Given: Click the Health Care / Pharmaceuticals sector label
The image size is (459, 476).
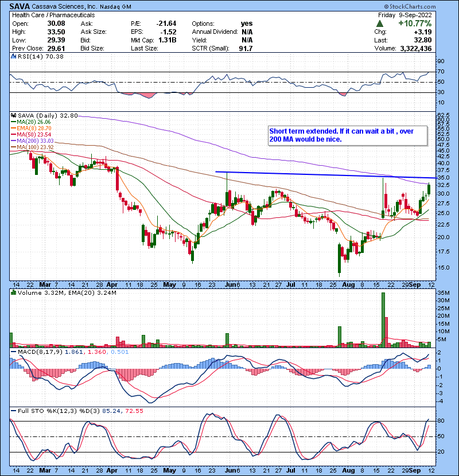Looking at the screenshot, I should click(53, 15).
